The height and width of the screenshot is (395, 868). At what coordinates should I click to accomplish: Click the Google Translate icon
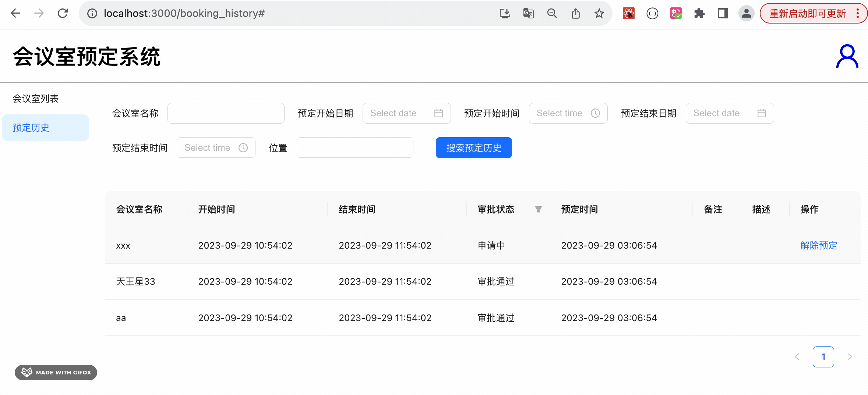[x=528, y=14]
